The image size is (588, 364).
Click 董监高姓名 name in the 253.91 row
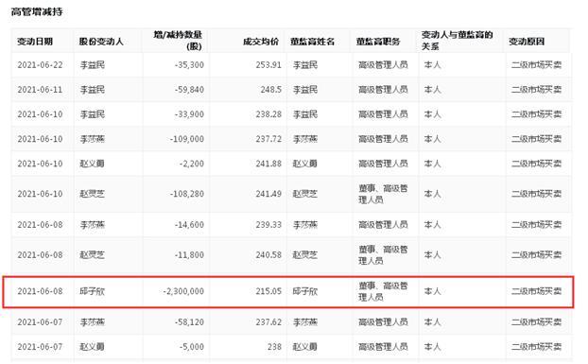coord(305,65)
